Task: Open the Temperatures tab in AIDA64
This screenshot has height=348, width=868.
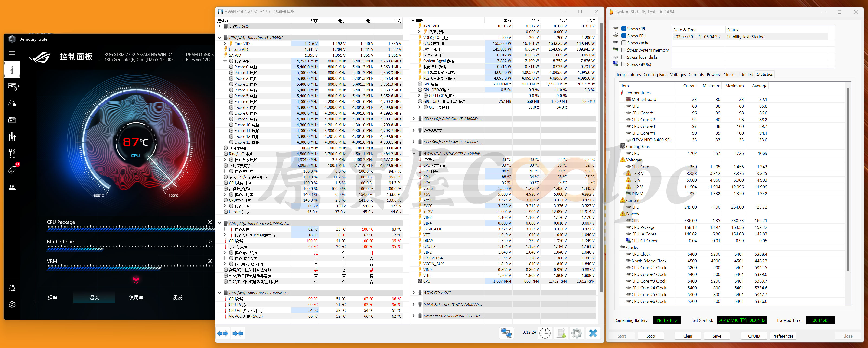Action: (x=628, y=74)
